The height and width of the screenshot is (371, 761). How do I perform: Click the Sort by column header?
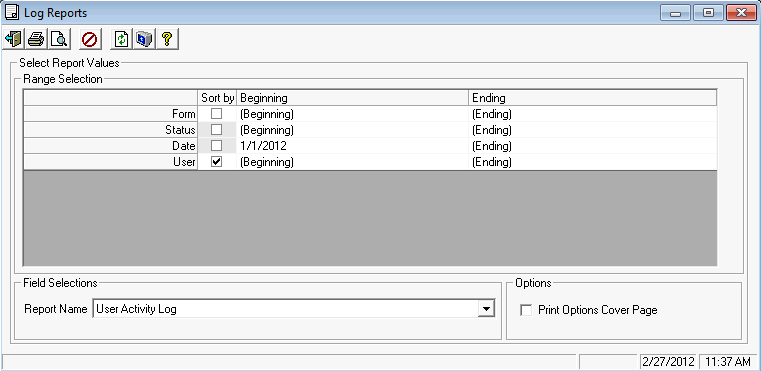[217, 98]
